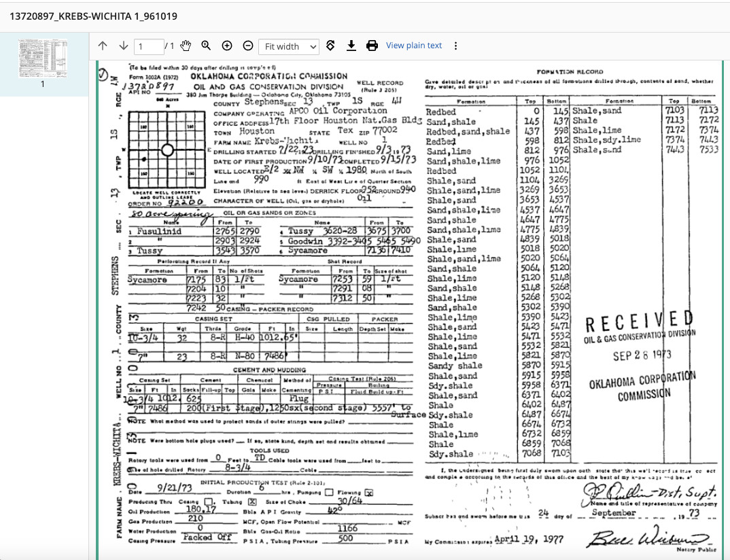Viewport: 730px width, 560px height.
Task: Select the hand pan tool
Action: [186, 46]
